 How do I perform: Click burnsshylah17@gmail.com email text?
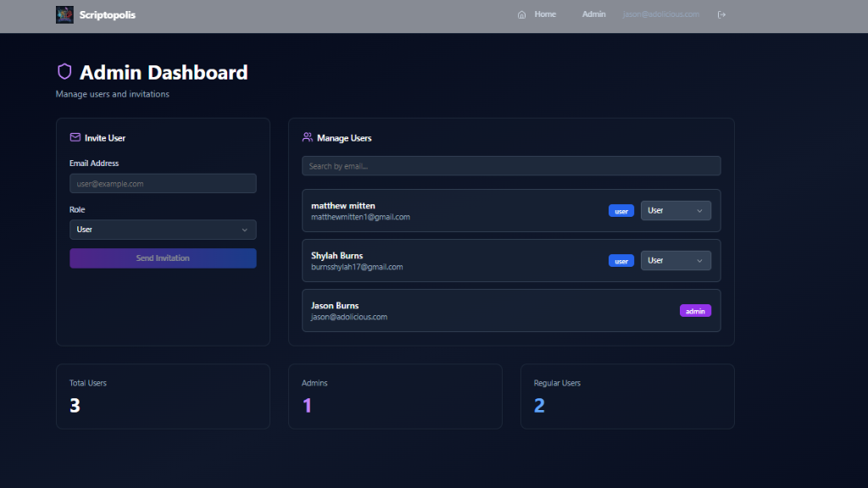pos(357,267)
